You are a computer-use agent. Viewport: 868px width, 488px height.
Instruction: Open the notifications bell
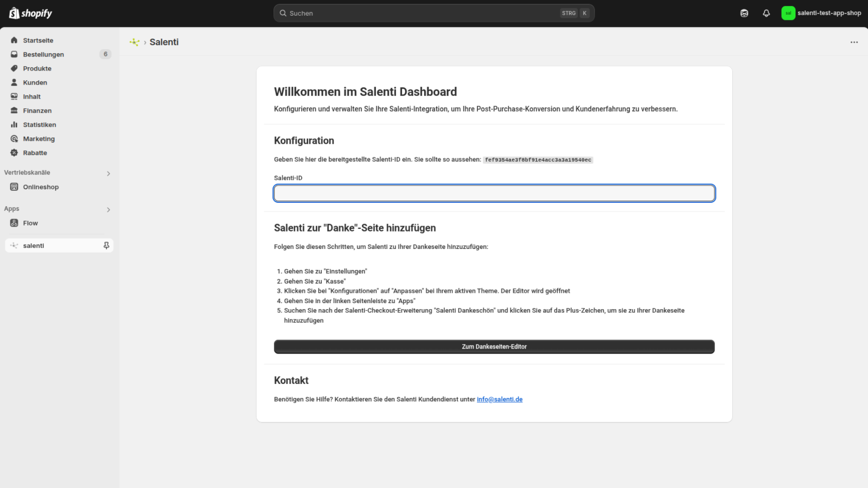(x=766, y=13)
